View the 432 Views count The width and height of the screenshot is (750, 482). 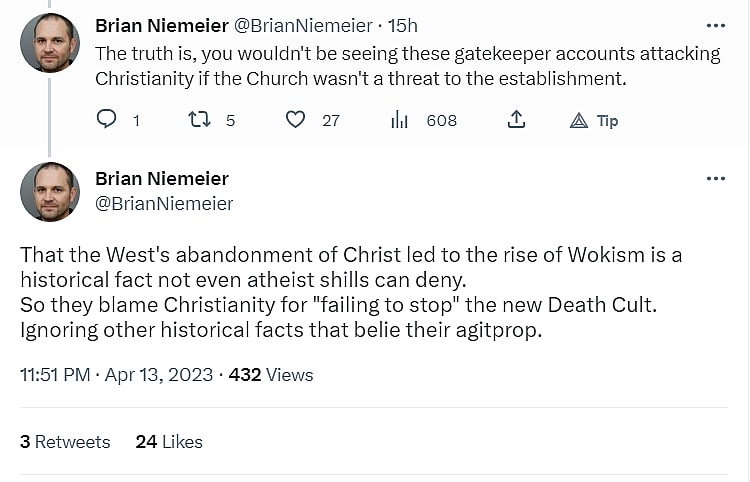coord(271,375)
